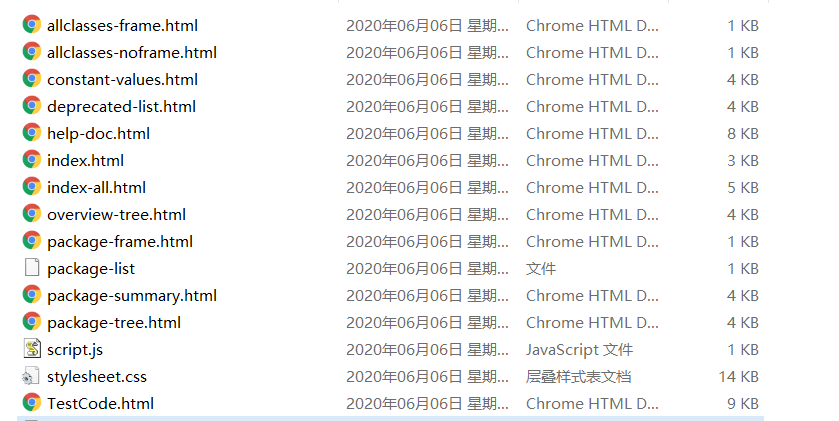Click the JavaScript file type label for script.js
Viewport: 839px width, 421px height.
pos(579,349)
